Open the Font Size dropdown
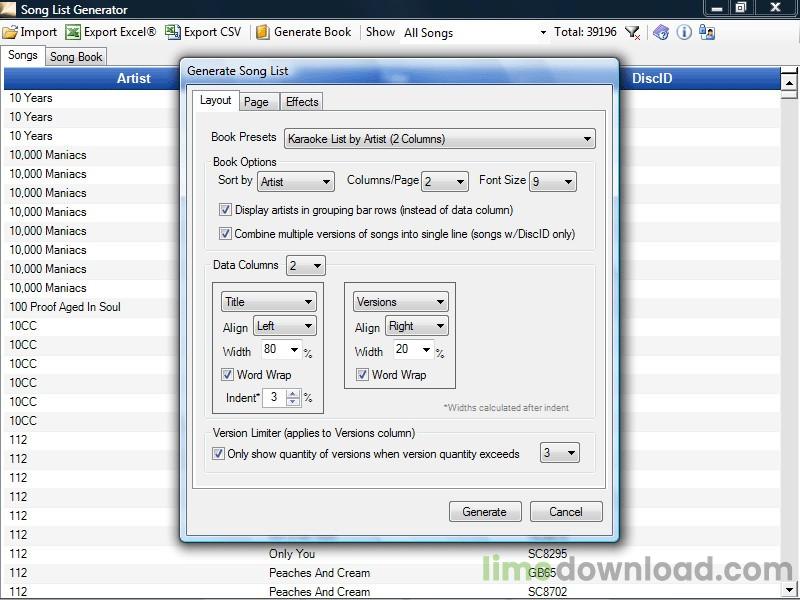This screenshot has width=800, height=600. coord(553,182)
